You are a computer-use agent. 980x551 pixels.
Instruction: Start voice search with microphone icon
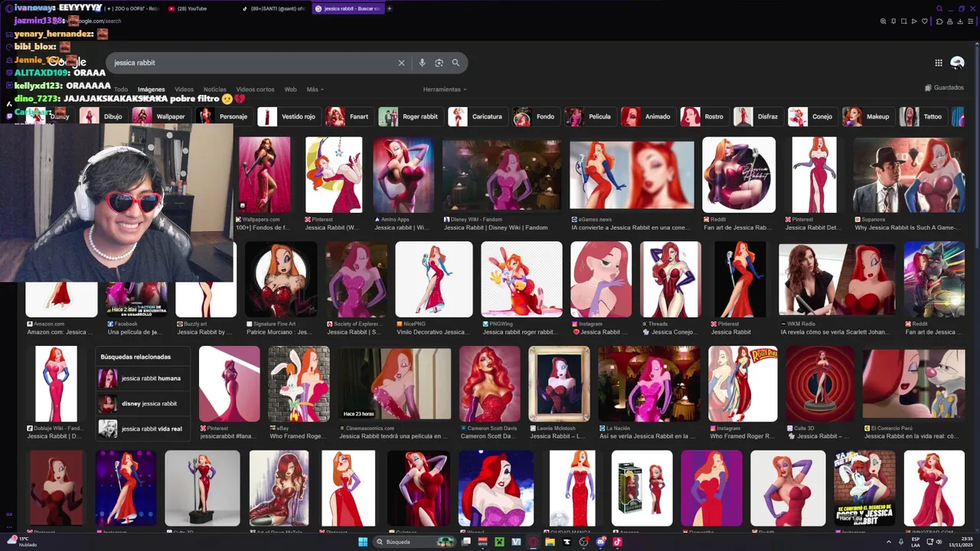(422, 63)
